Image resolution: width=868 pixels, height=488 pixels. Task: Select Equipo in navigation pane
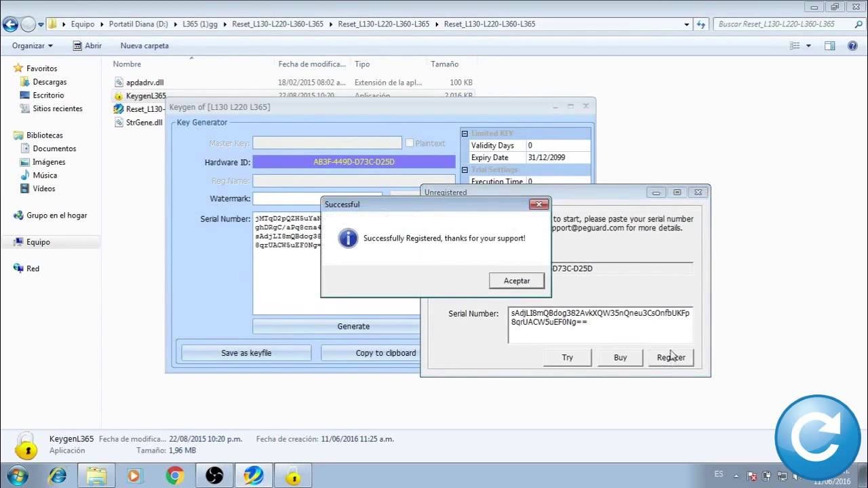click(38, 242)
